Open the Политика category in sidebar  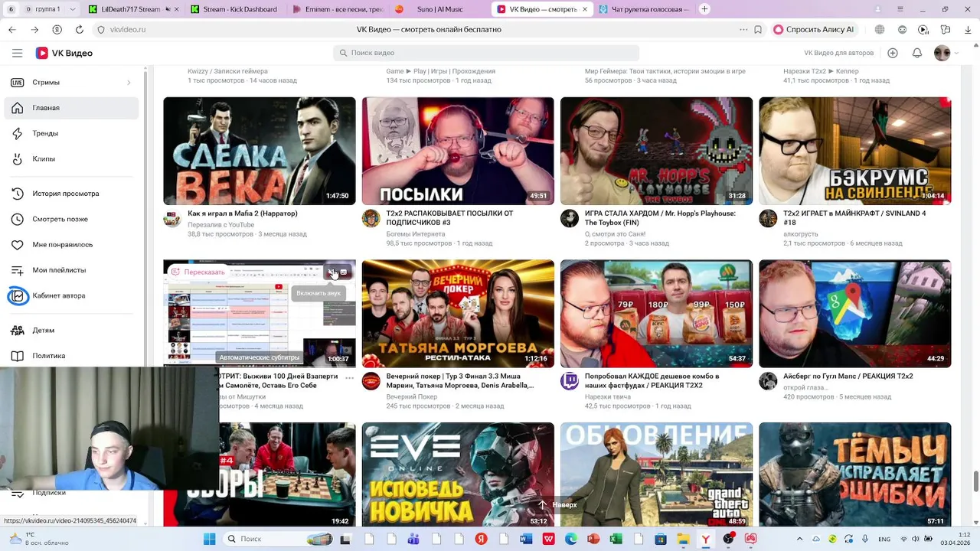click(x=71, y=356)
